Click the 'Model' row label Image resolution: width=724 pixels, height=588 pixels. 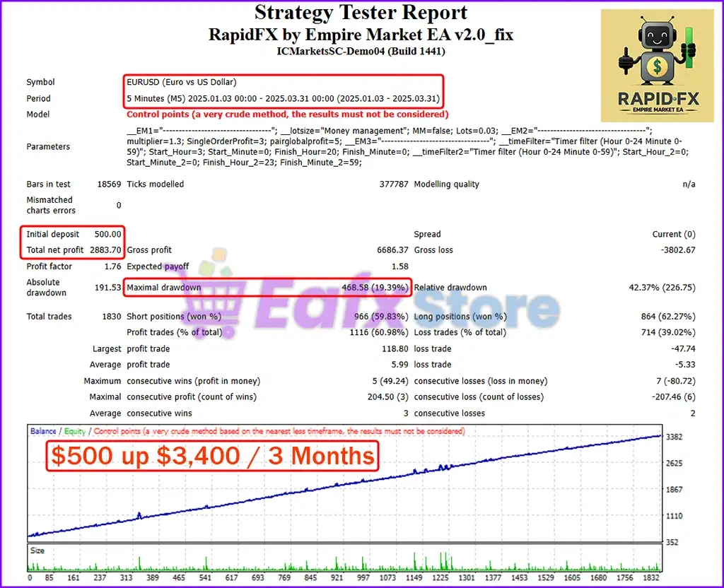38,114
